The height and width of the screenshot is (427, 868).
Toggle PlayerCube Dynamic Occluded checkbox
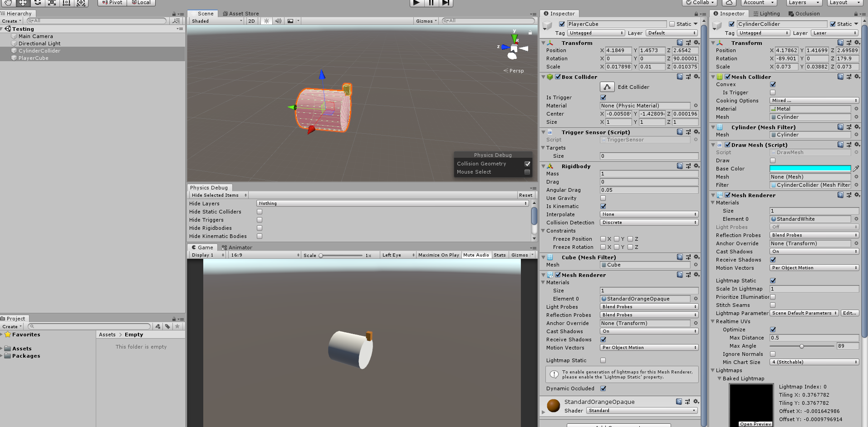pos(603,388)
